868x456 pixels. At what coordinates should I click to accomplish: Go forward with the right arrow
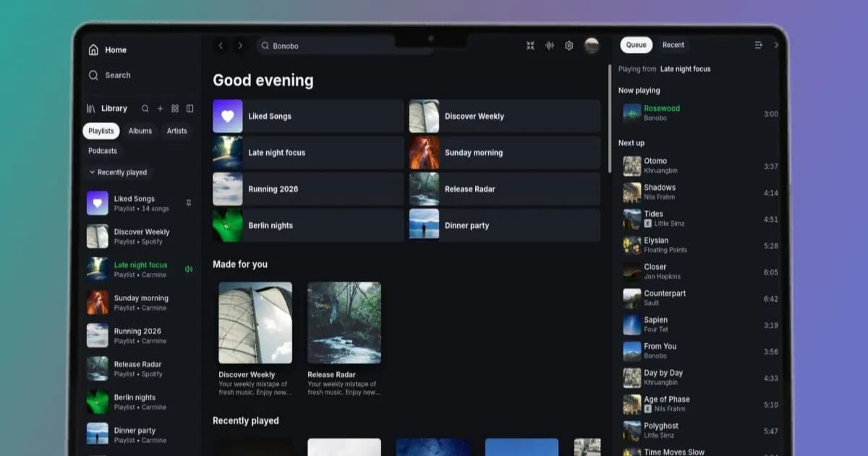point(240,46)
